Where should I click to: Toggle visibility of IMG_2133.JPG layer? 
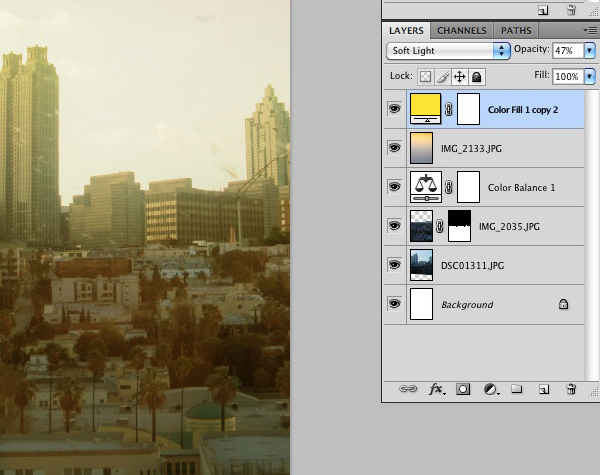click(x=394, y=147)
